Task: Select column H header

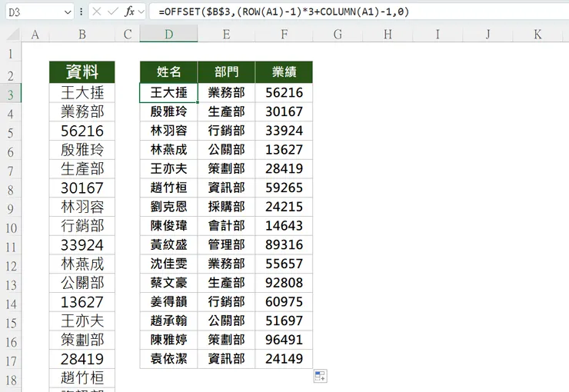Action: [388, 35]
